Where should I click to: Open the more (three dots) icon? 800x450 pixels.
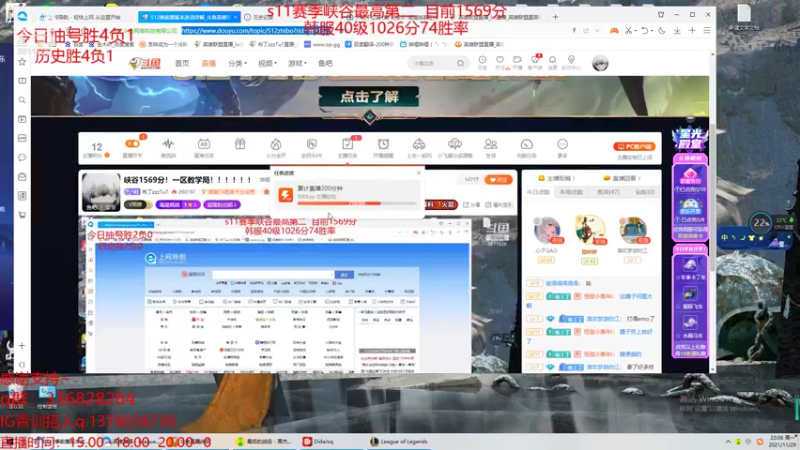(562, 144)
